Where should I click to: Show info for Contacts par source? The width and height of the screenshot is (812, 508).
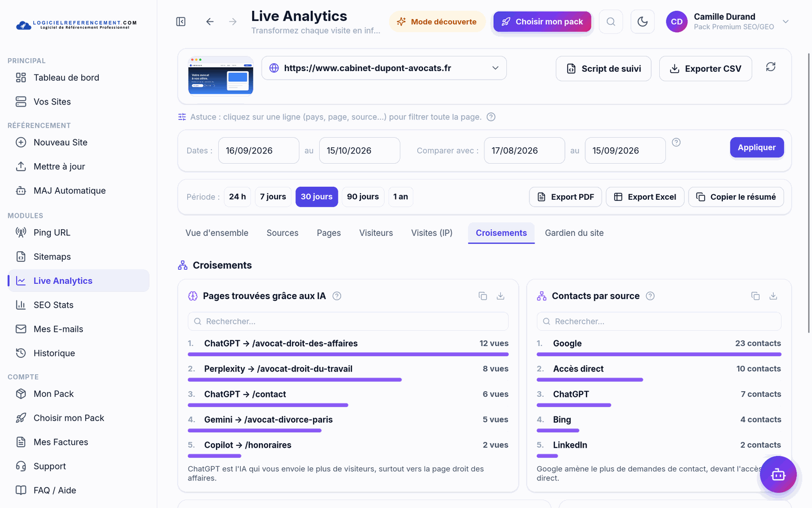point(650,296)
